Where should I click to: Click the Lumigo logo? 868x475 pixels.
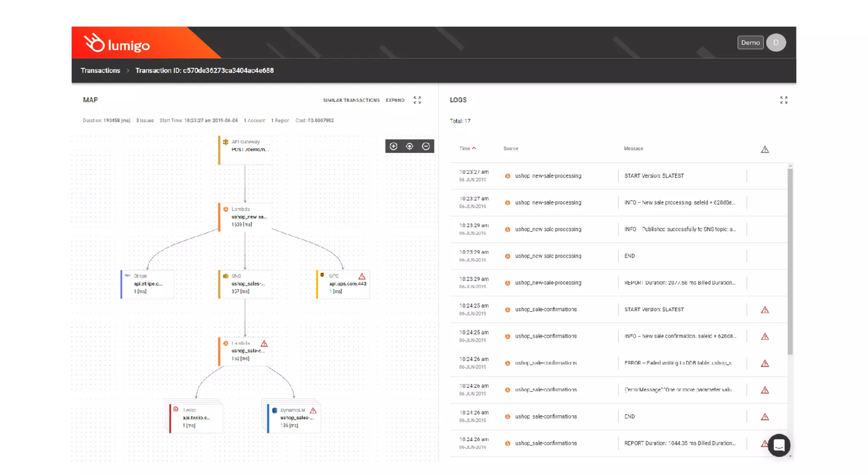[x=117, y=43]
